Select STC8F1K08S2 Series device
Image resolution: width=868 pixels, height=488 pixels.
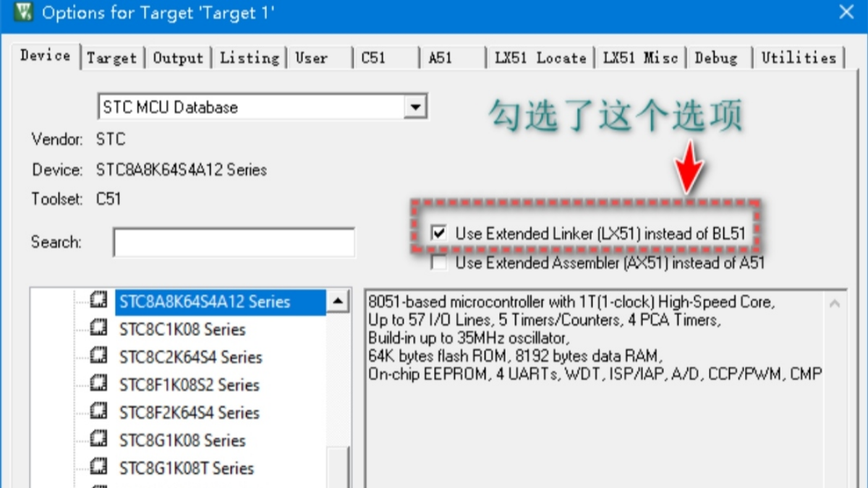pos(189,385)
